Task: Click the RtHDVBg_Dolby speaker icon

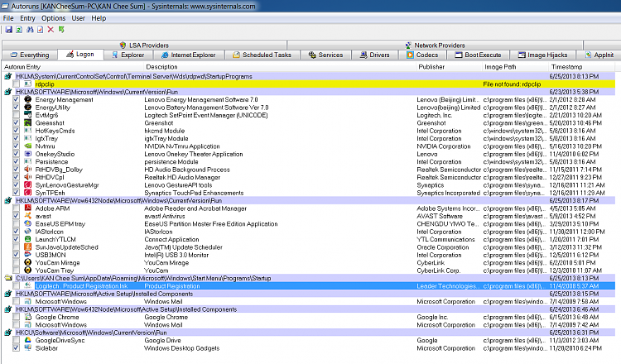Action: click(x=27, y=170)
